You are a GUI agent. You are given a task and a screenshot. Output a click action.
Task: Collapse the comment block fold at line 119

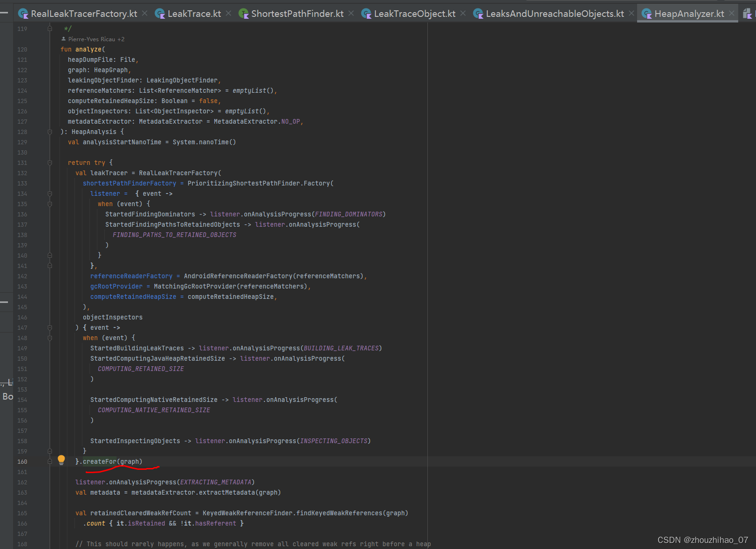[50, 29]
